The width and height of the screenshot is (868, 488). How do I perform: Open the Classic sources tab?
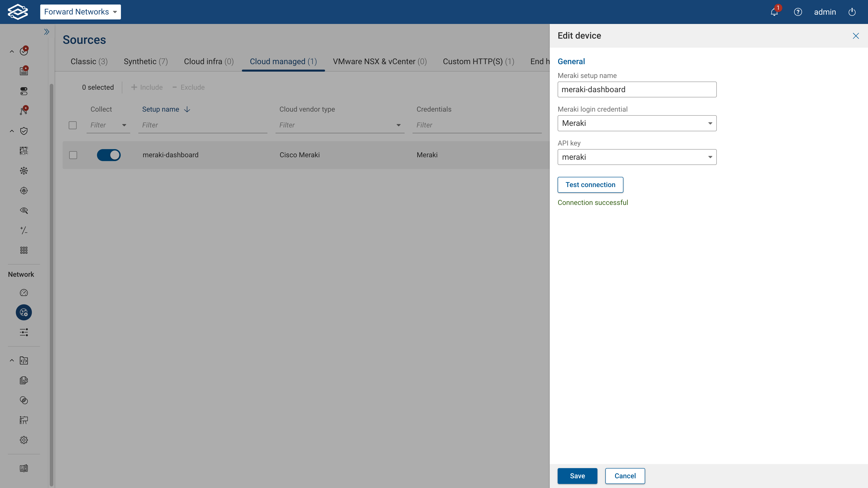click(89, 61)
